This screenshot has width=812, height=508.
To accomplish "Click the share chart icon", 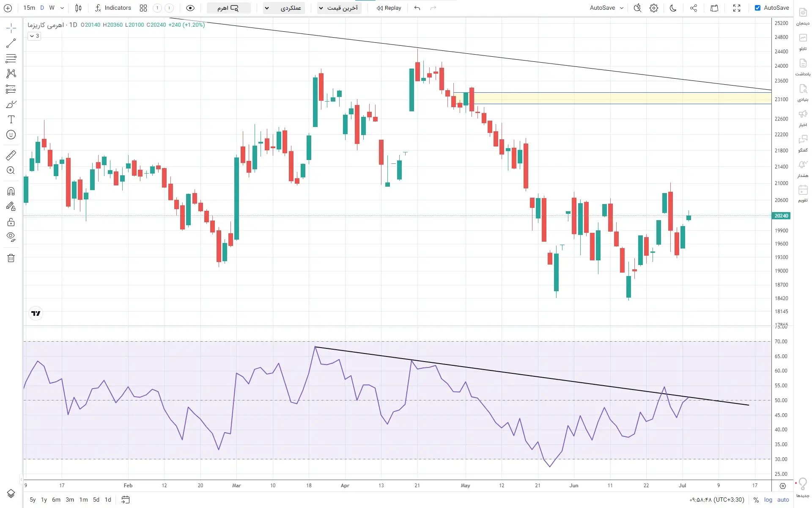I will tap(694, 8).
